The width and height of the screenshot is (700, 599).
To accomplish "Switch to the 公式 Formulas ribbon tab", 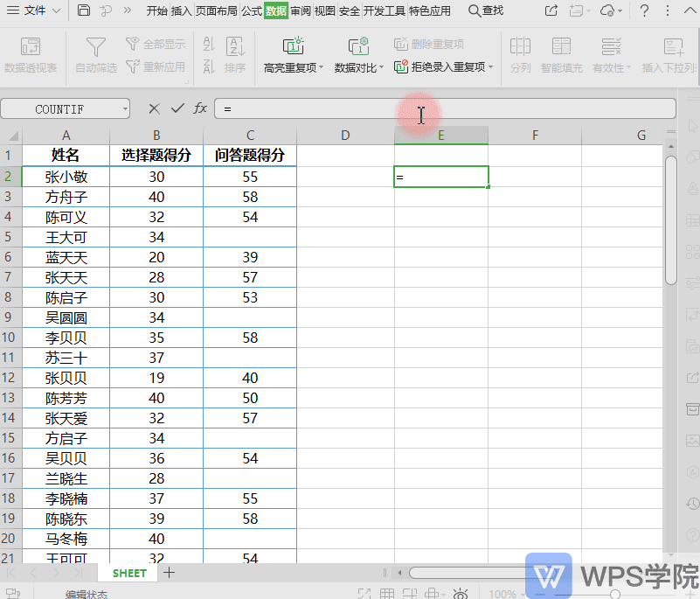I will pos(251,10).
